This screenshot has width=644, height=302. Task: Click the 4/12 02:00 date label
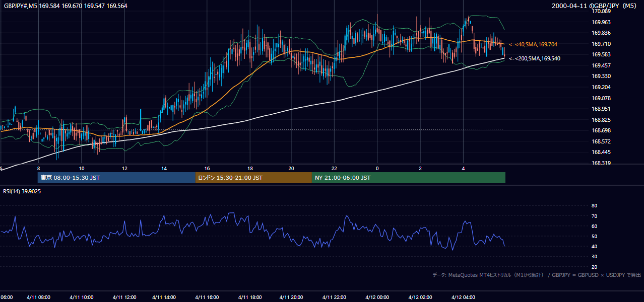pyautogui.click(x=420, y=297)
